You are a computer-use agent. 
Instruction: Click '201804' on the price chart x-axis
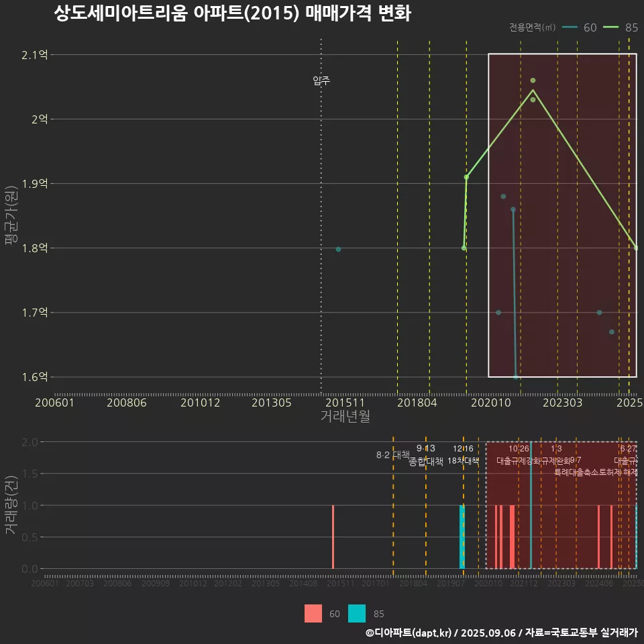click(417, 402)
